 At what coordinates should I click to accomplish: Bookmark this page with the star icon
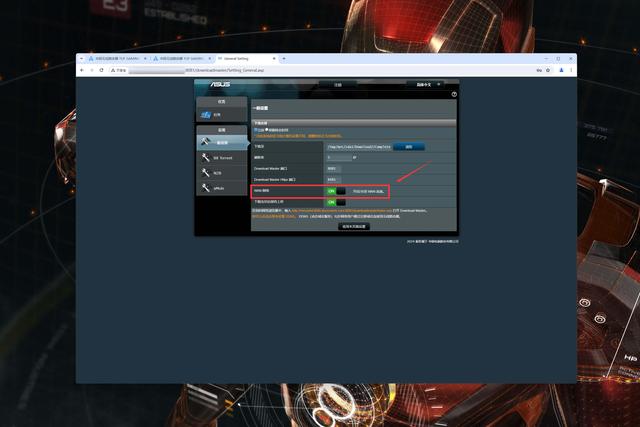point(548,70)
